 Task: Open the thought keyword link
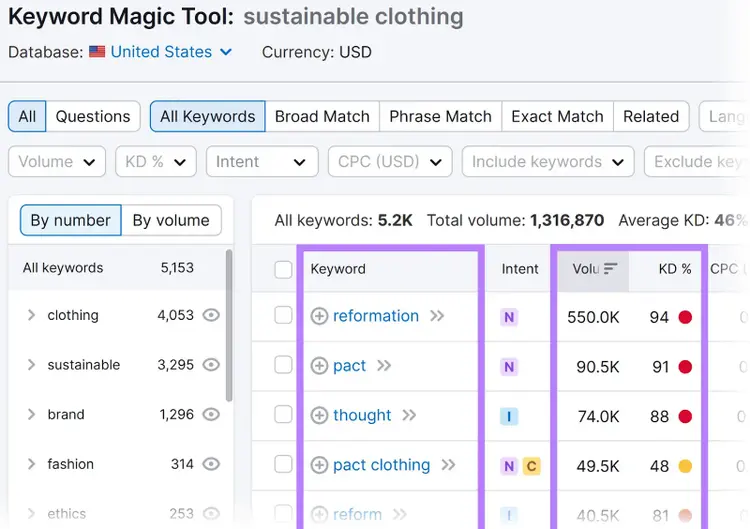click(x=362, y=415)
